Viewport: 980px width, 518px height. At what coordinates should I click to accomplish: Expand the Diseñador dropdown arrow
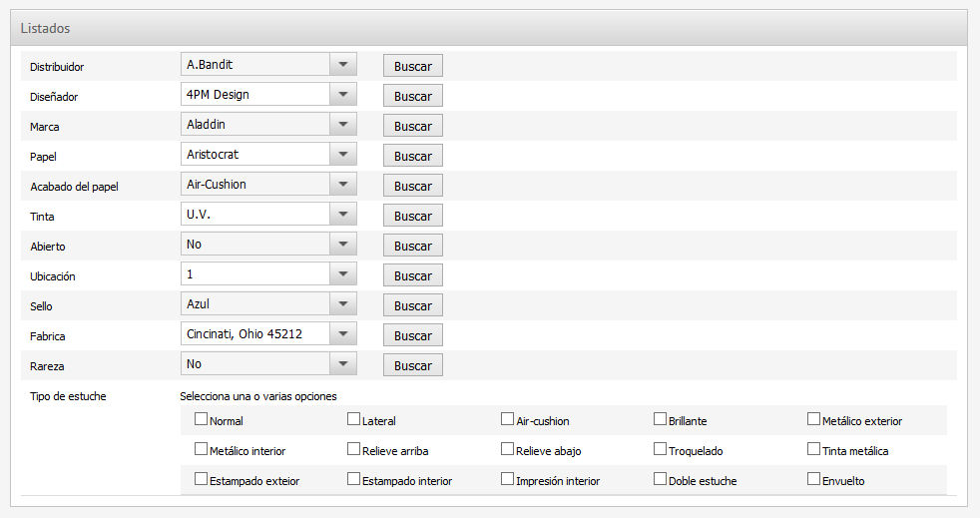(342, 95)
